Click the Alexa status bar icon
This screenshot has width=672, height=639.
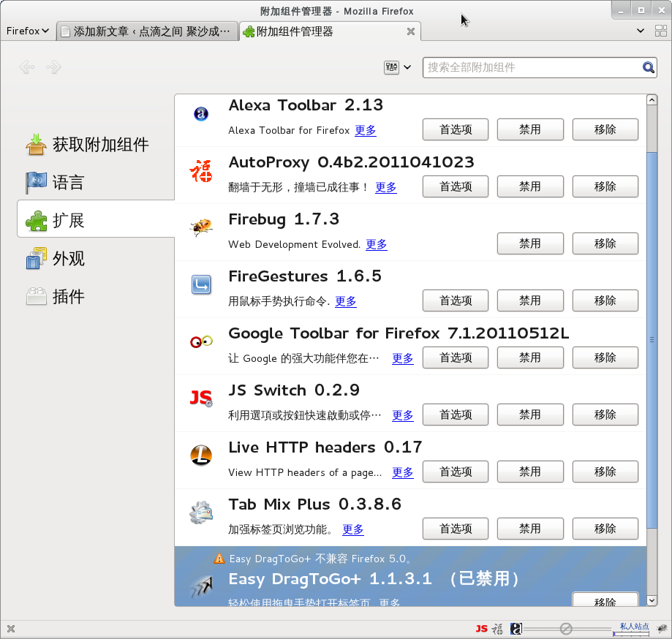516,629
